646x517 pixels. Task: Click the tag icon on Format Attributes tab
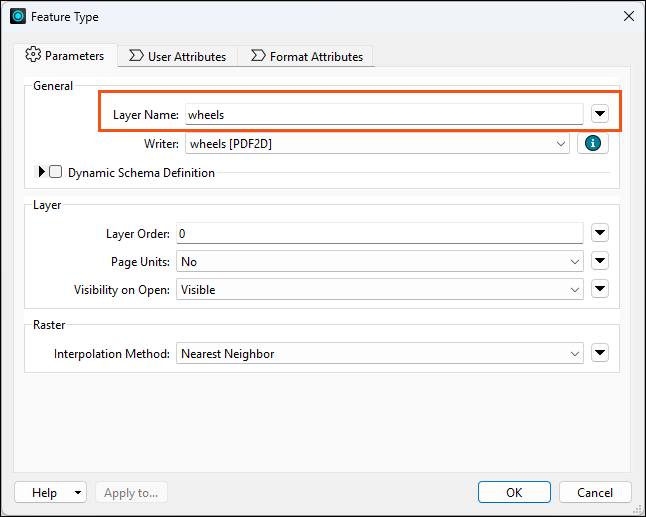point(258,56)
